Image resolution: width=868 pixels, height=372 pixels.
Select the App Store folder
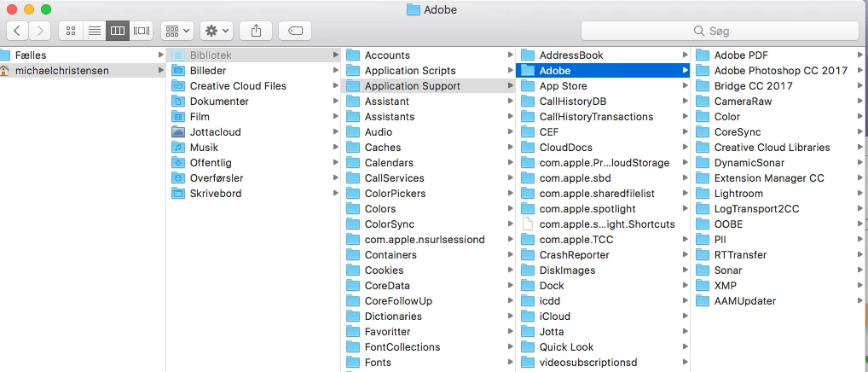603,86
